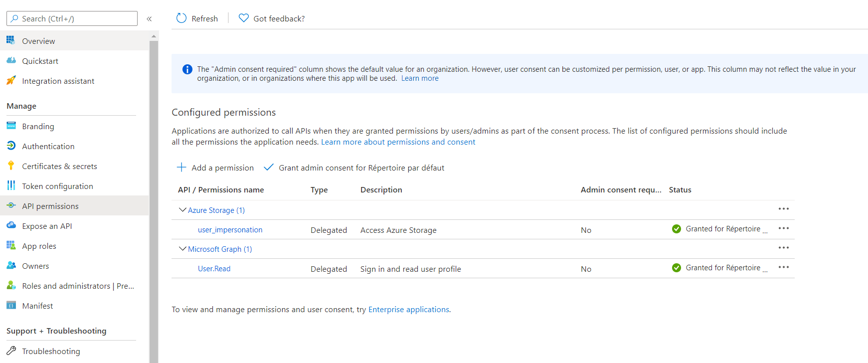Click the Admin consent requ... column header

pos(621,190)
